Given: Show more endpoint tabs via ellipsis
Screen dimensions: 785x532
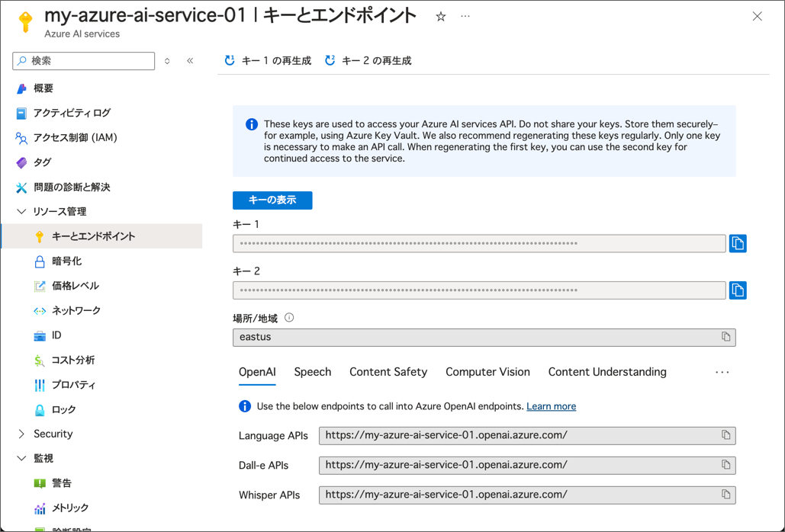Looking at the screenshot, I should pos(722,373).
